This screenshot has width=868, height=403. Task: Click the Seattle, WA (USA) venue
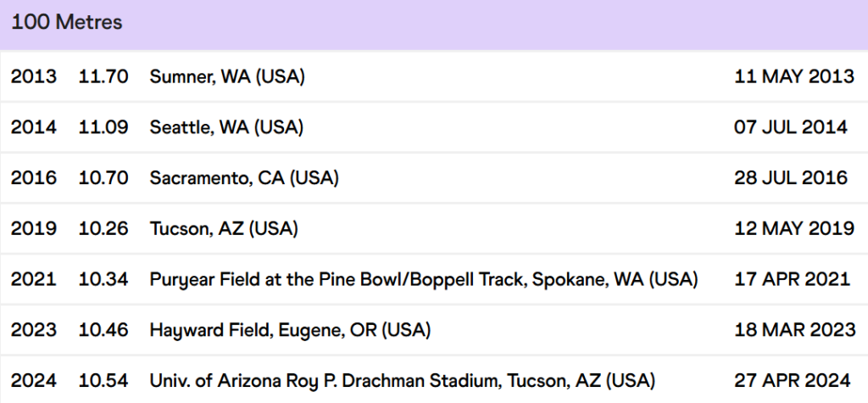tap(226, 127)
